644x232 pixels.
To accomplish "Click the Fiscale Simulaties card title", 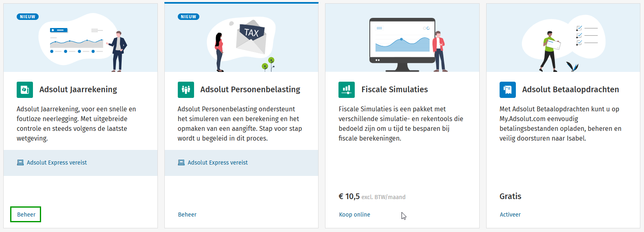I will (395, 89).
